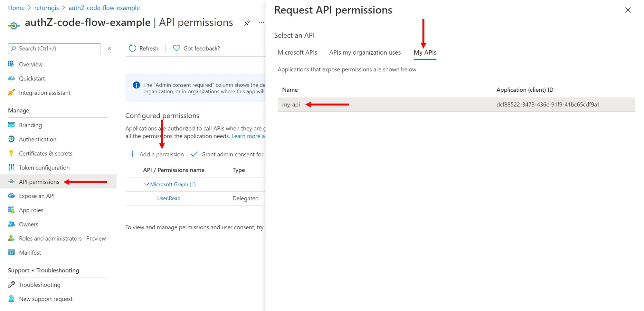Viewport: 644px width, 311px height.
Task: Click the Authentication icon
Action: pos(11,139)
